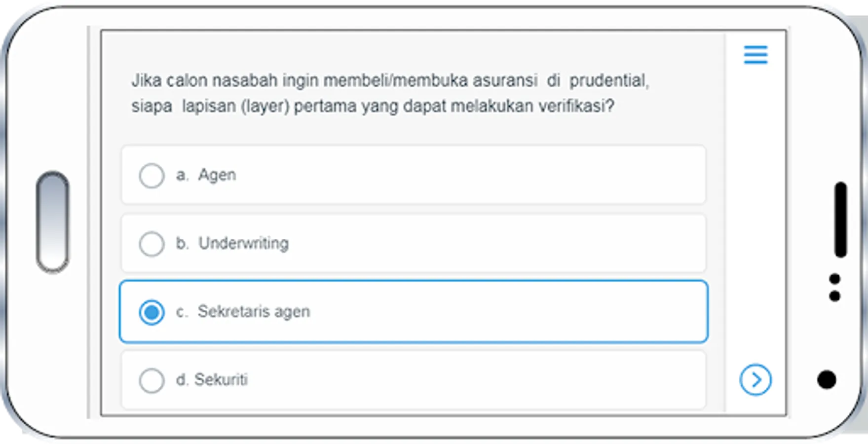Tap the upper small sensor dot

tap(835, 279)
